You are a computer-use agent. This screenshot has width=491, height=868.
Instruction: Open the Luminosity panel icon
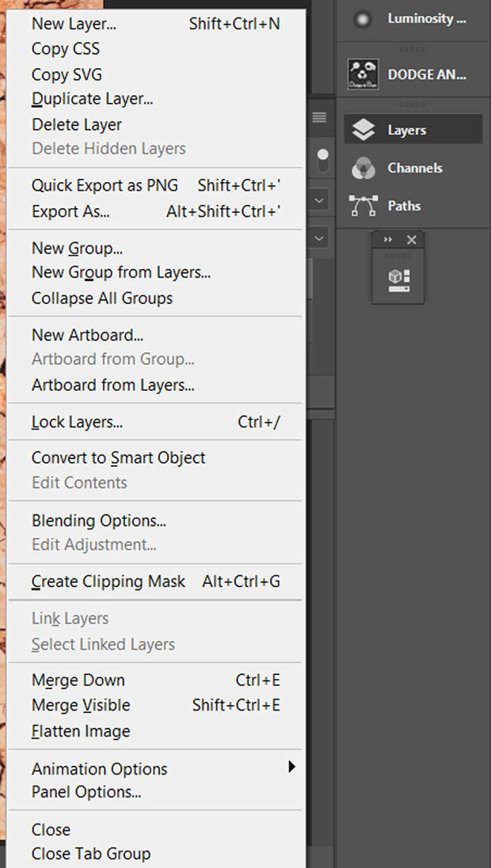coord(363,19)
